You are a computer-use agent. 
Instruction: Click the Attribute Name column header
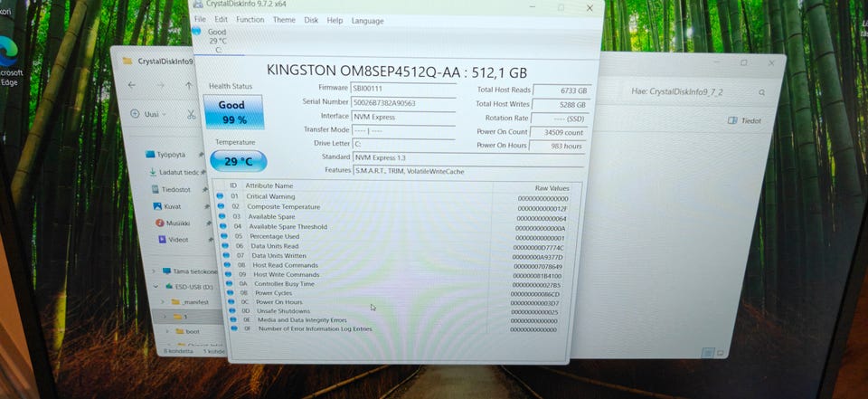[269, 185]
